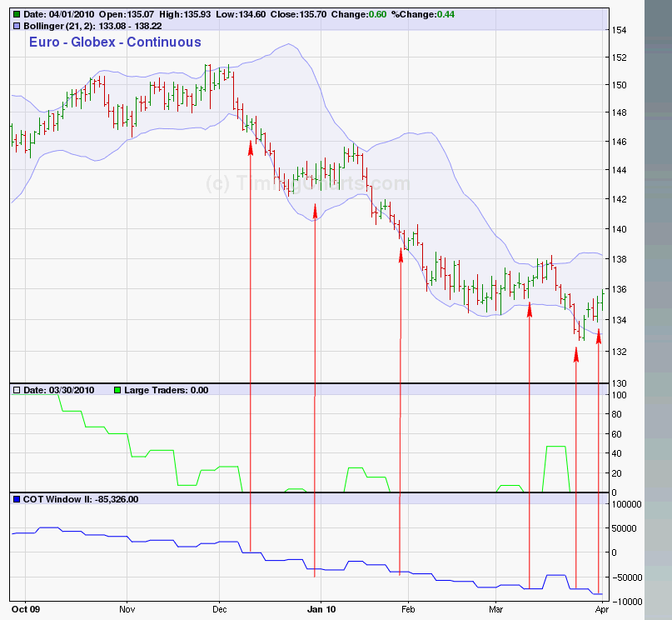Click the 'Feb' axis label
Viewport: 672px width, 620px height.
(x=408, y=609)
